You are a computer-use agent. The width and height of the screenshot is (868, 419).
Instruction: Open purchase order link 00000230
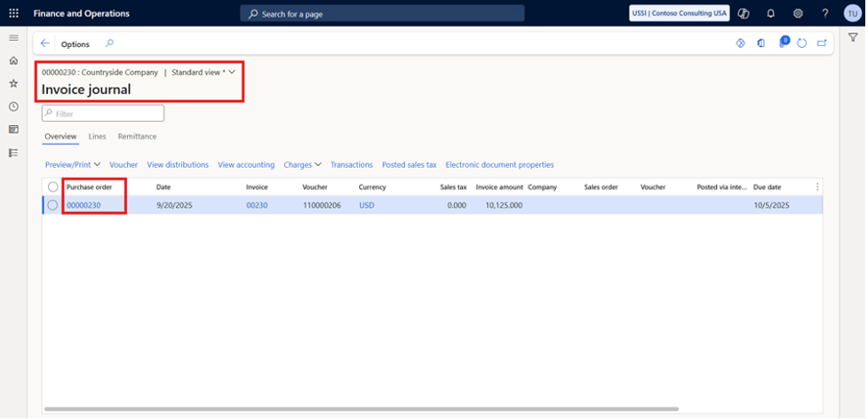point(84,205)
